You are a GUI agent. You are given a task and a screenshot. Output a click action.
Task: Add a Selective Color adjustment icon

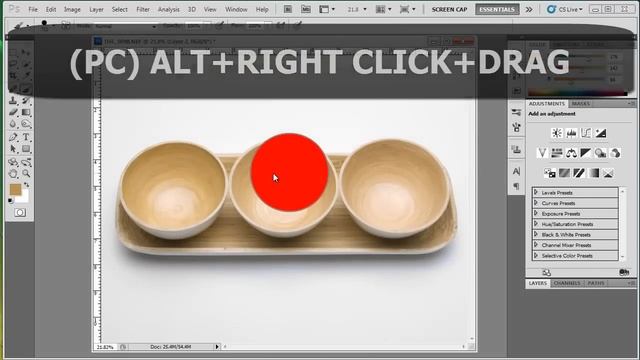coord(608,173)
